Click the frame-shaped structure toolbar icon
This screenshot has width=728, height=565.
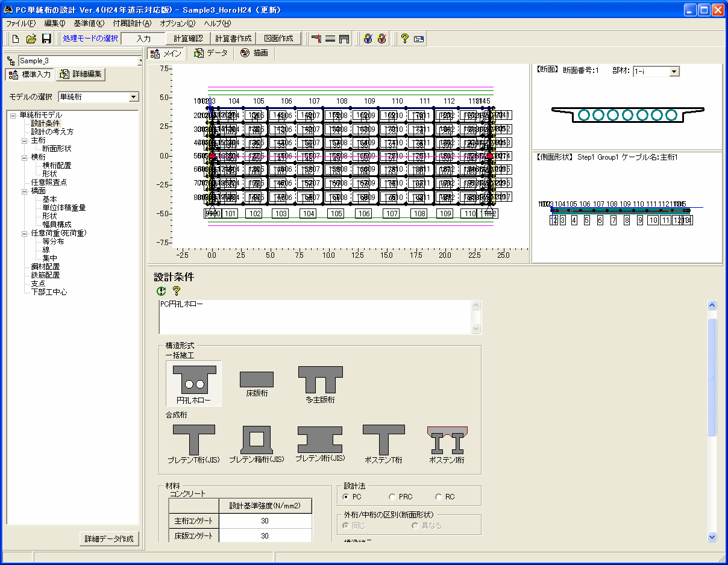click(x=345, y=39)
